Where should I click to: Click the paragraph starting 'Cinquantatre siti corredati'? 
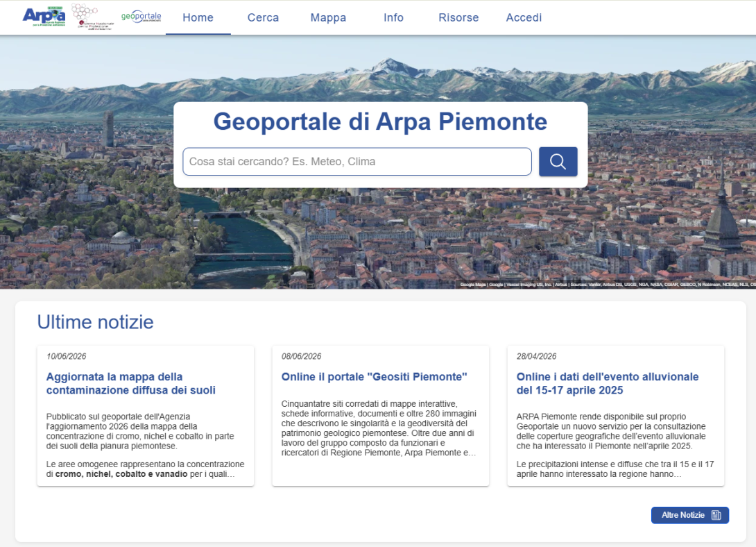pyautogui.click(x=379, y=428)
